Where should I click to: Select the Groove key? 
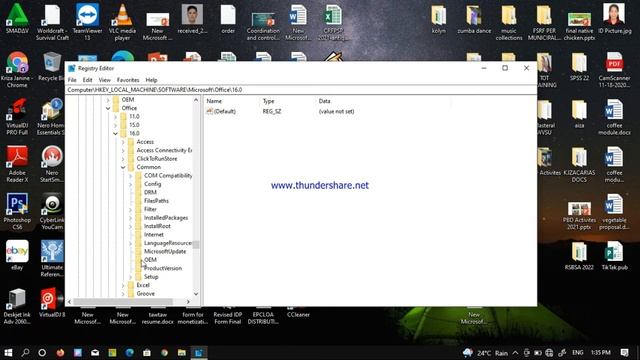tap(145, 294)
